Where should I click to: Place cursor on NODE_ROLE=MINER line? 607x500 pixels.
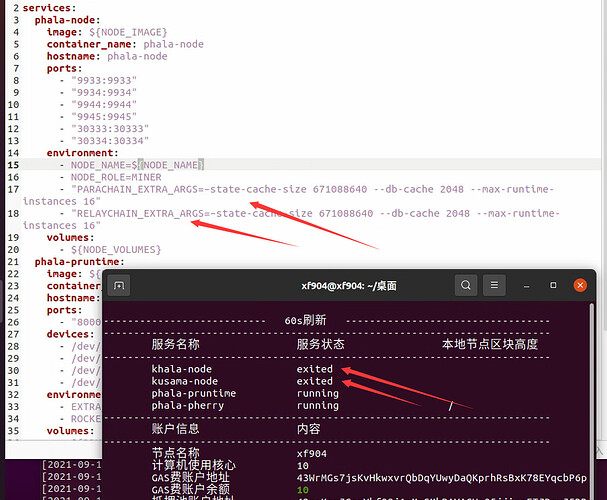(109, 176)
